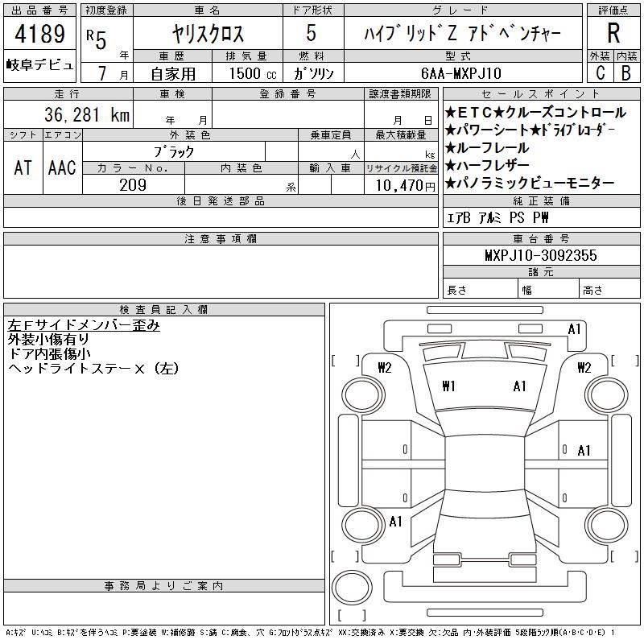Click the W1 mark on the hood

tap(449, 386)
